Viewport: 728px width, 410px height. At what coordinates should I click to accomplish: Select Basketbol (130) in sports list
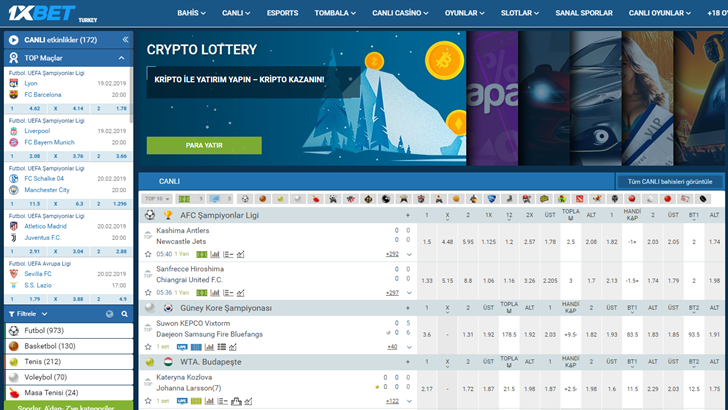pyautogui.click(x=69, y=346)
